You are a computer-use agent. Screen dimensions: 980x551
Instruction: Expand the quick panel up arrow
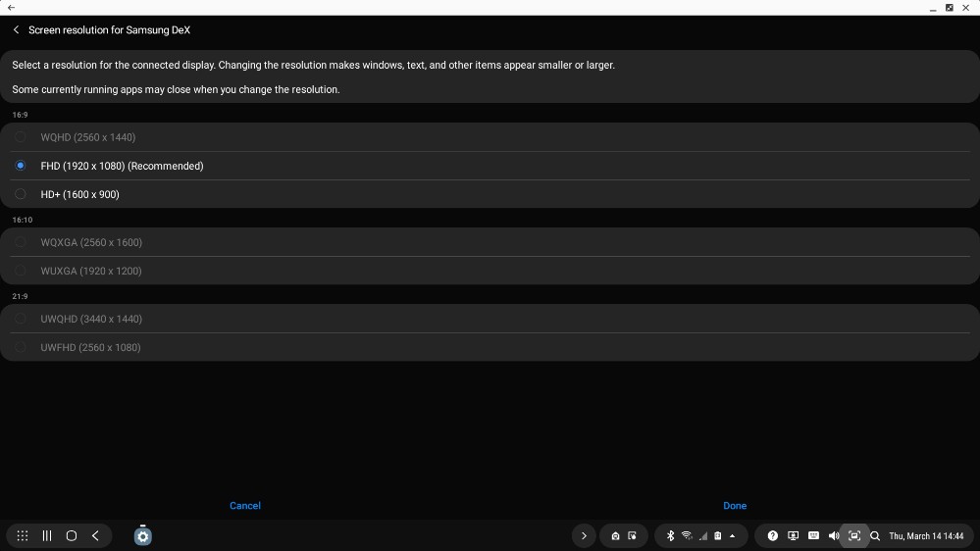click(733, 536)
